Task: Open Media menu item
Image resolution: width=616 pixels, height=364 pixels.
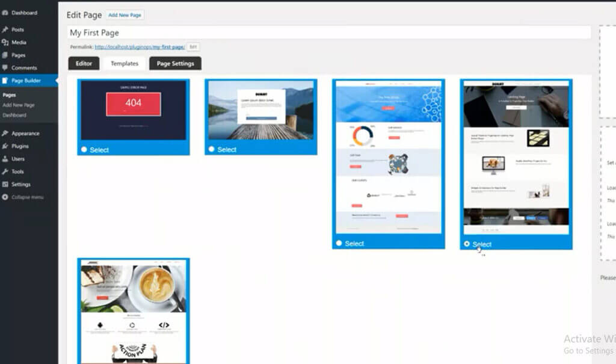Action: (19, 43)
